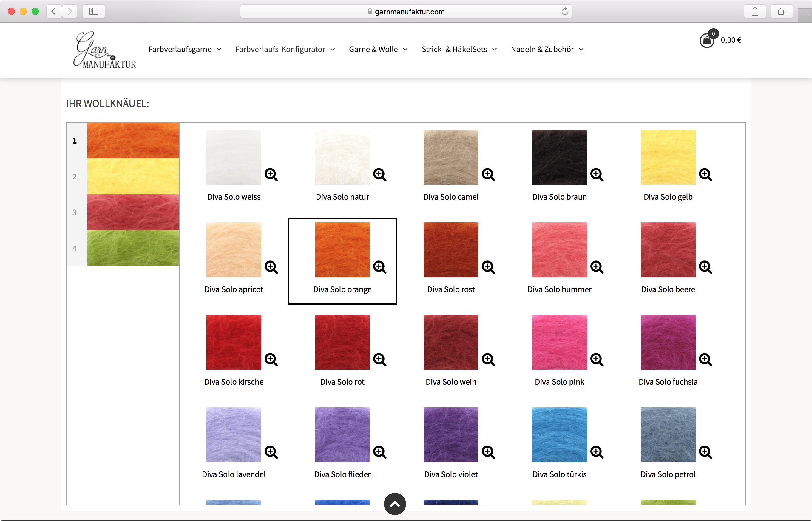Click the scroll-to-top arrow button
Screen dimensions: 812x521
395,504
